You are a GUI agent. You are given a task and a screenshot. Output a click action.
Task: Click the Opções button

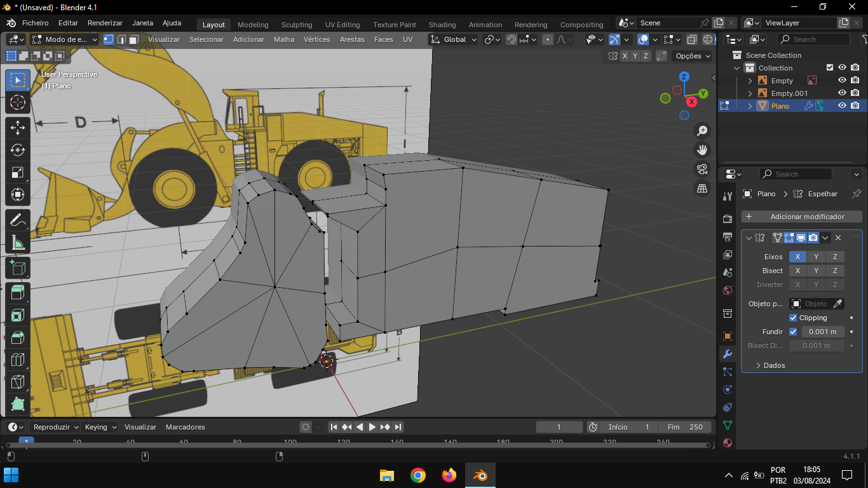coord(693,56)
